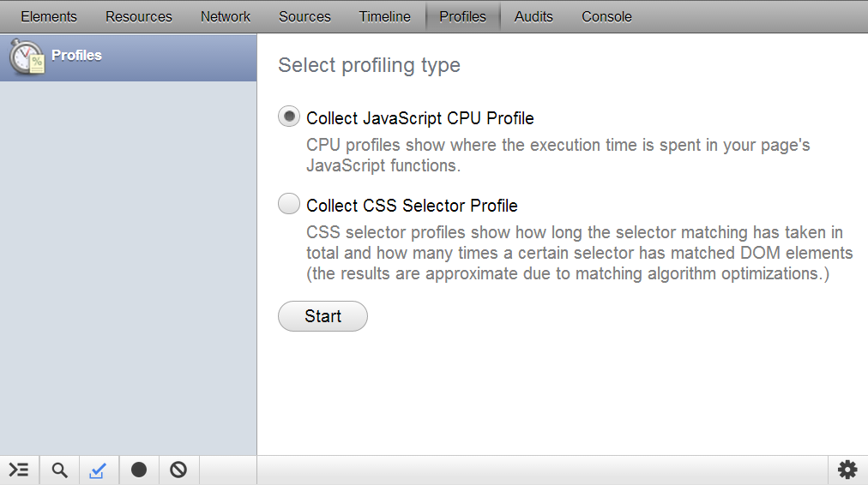The height and width of the screenshot is (485, 868).
Task: Select Collect CSS Selector Profile radio
Action: 289,204
